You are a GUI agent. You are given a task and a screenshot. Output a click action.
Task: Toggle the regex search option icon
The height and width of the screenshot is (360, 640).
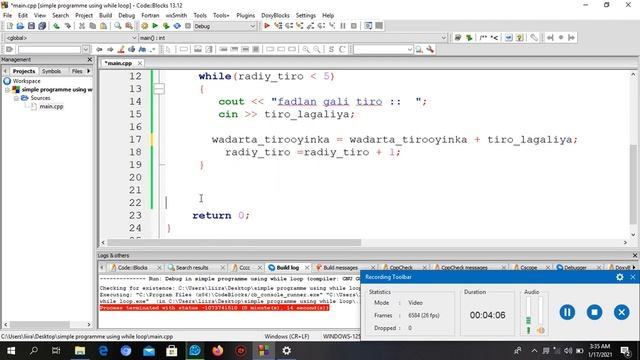click(153, 49)
